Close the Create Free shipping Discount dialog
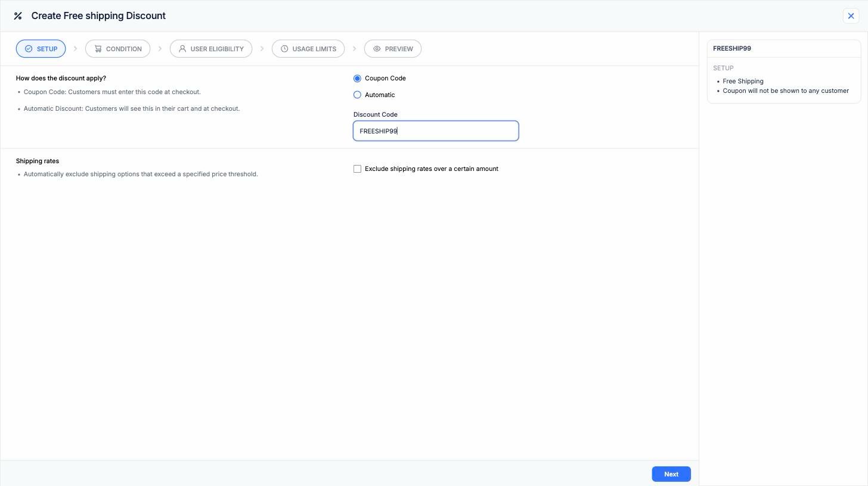The image size is (868, 486). (x=851, y=16)
